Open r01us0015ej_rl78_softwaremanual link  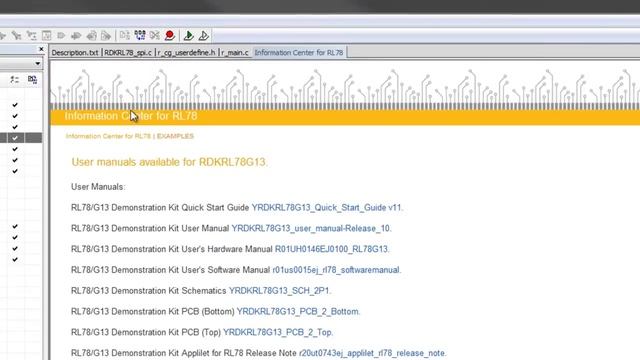pos(336,270)
